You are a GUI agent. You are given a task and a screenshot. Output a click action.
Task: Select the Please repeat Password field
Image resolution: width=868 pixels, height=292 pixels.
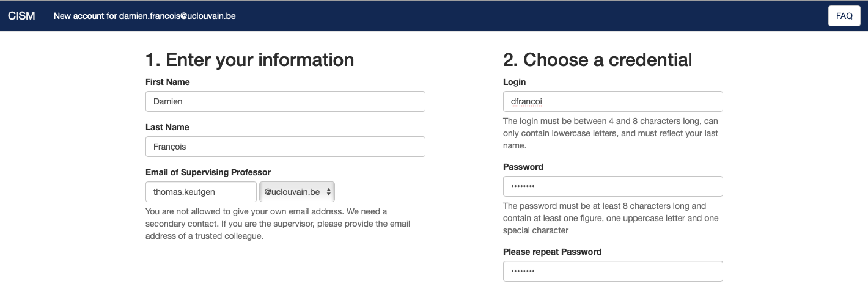pyautogui.click(x=612, y=271)
